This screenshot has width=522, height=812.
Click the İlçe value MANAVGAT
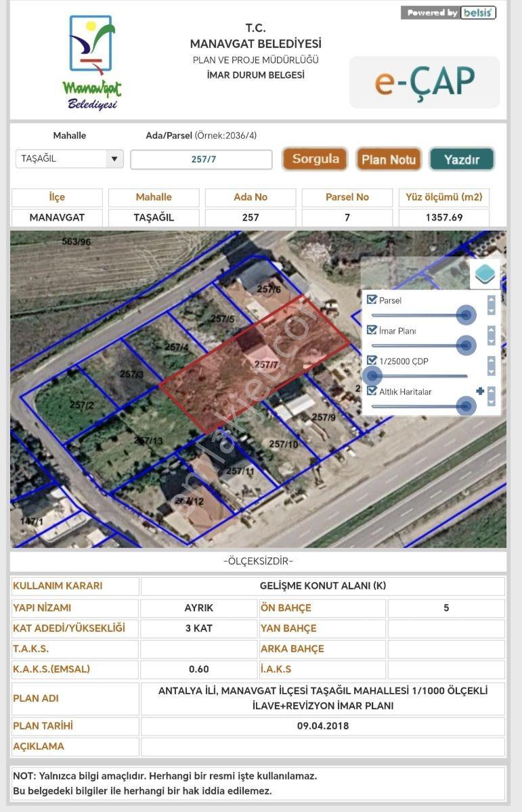coord(57,217)
